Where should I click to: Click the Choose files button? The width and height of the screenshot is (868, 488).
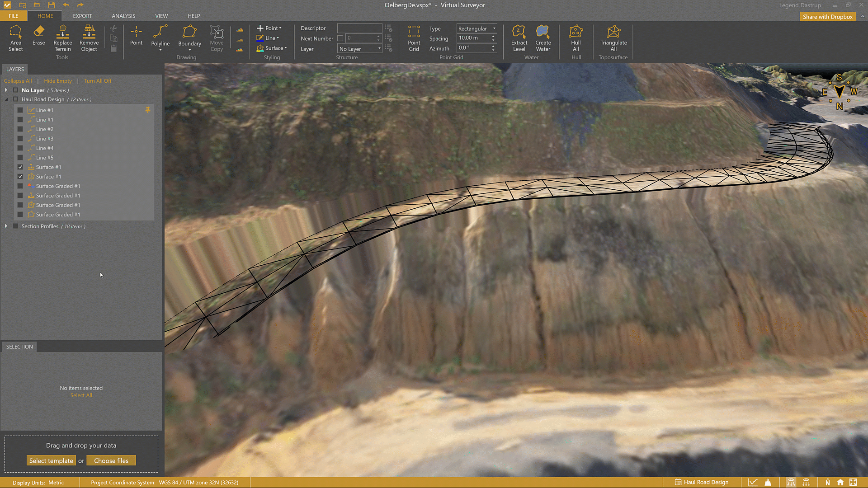click(111, 460)
